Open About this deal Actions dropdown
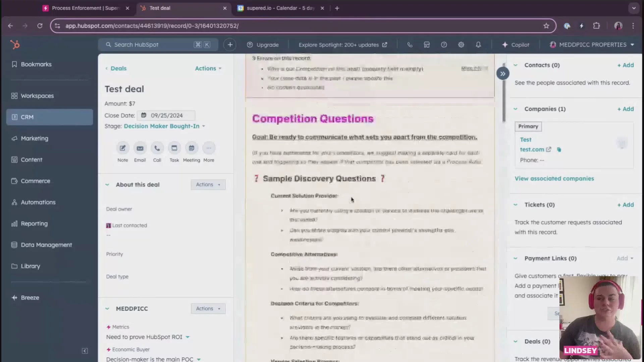644x362 pixels. click(x=208, y=185)
